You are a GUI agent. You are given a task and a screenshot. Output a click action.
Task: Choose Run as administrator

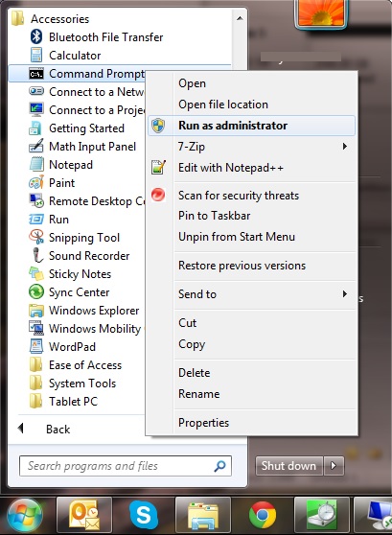click(251, 126)
